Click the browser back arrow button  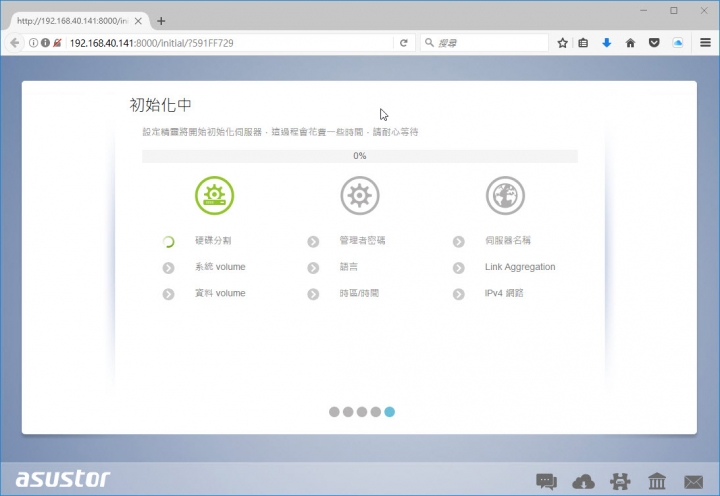(15, 43)
